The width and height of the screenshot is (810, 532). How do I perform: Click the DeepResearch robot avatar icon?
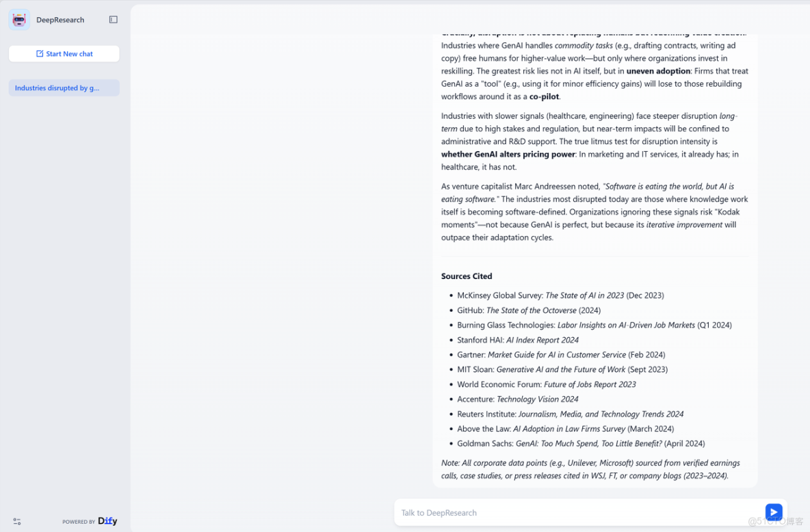19,20
